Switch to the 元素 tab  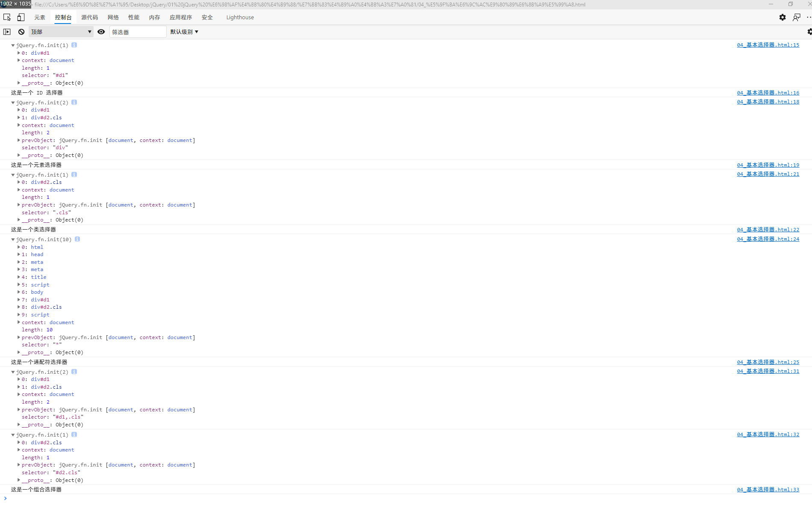[40, 18]
